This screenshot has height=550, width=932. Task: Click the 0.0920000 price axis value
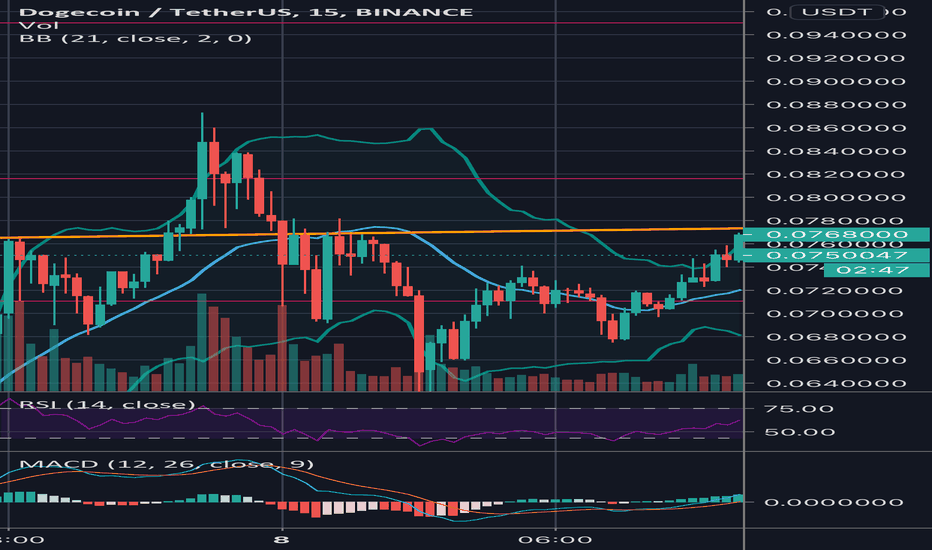[x=836, y=58]
